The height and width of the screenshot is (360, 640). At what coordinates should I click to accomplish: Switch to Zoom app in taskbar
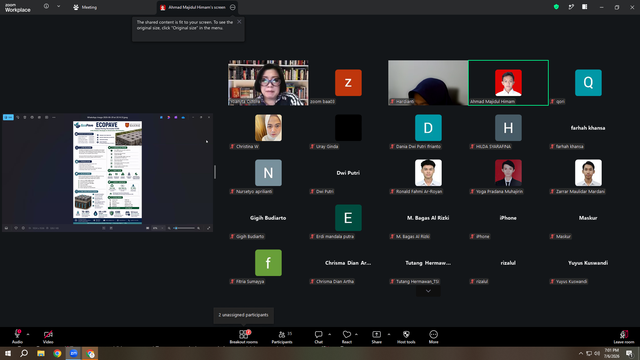73,353
